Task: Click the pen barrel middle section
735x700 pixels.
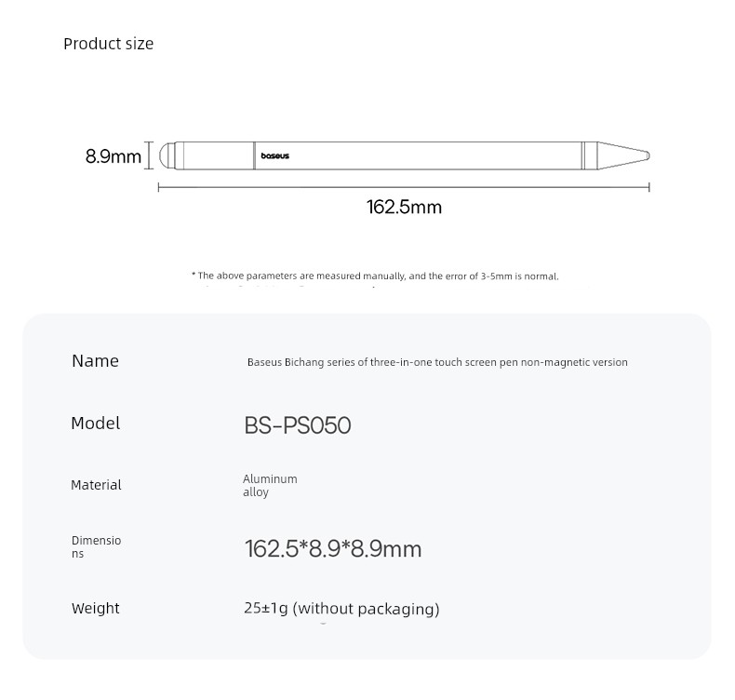Action: 418,155
